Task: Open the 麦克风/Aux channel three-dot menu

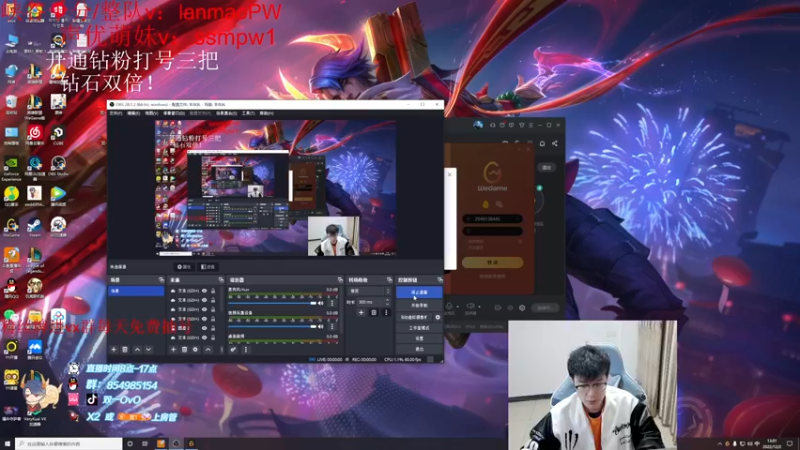Action: click(x=332, y=303)
